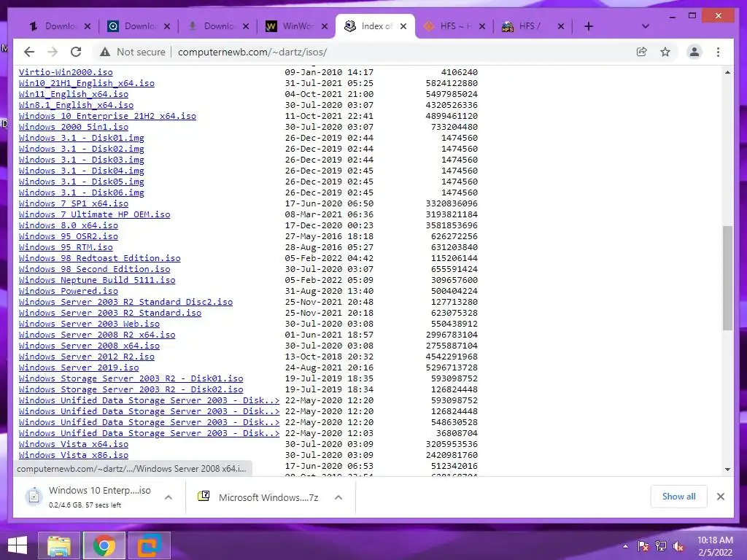Click Windows Server 2019.iso link
The width and height of the screenshot is (747, 560).
pyautogui.click(x=79, y=368)
